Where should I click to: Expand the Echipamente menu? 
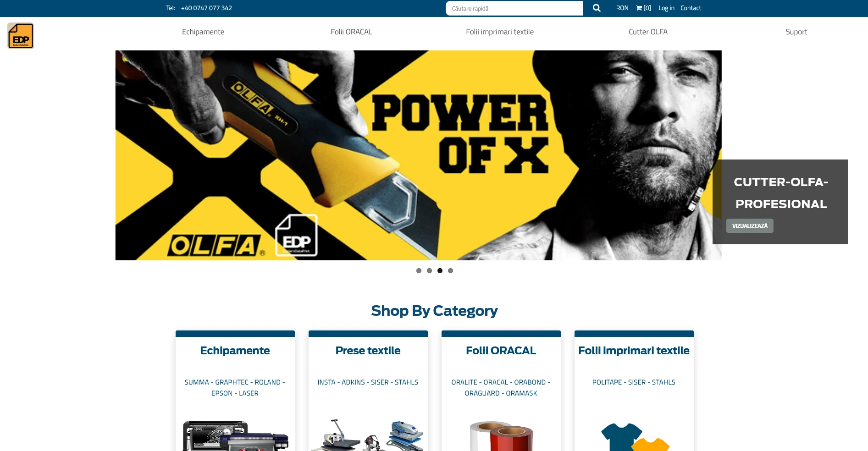pyautogui.click(x=203, y=32)
